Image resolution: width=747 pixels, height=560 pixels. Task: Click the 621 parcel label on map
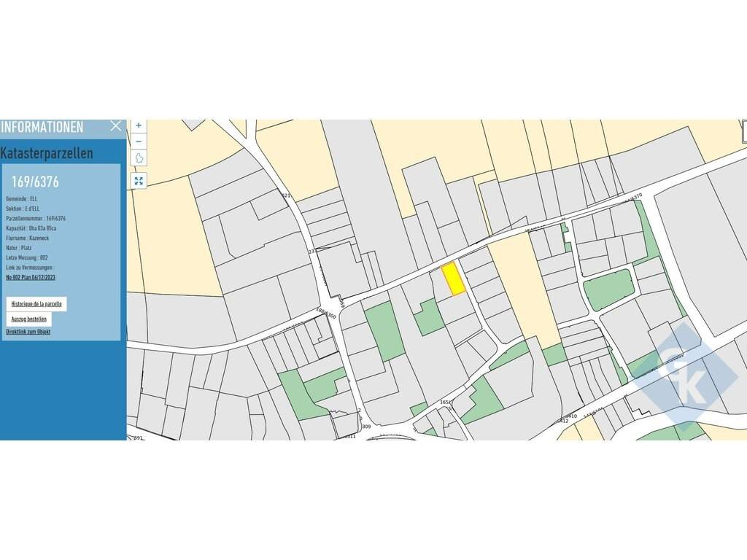click(x=286, y=195)
